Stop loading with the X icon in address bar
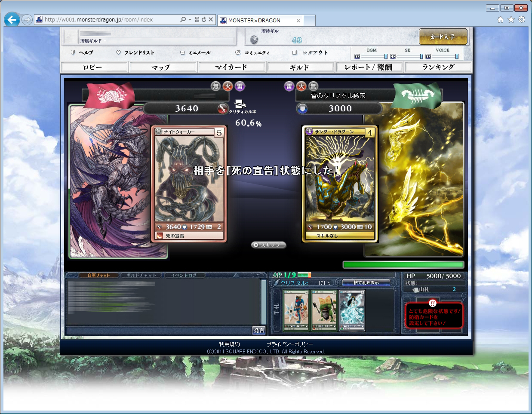Screen dimensions: 532x414 211,19
